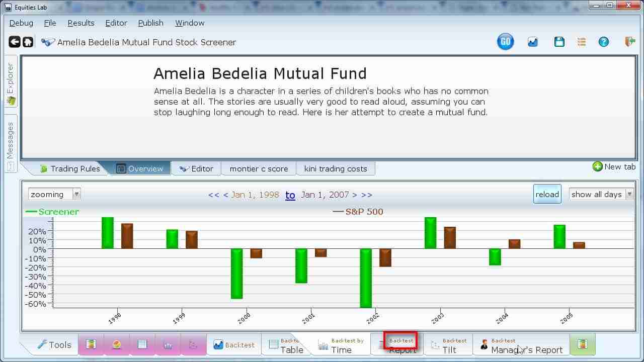This screenshot has height=362, width=644.
Task: Open the Window menu
Action: point(190,23)
